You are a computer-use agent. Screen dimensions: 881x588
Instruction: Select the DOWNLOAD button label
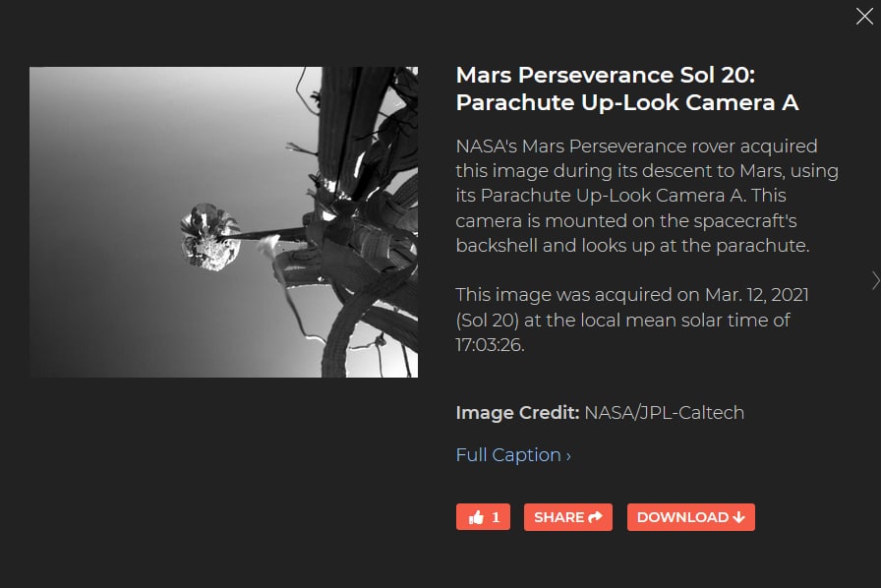tap(682, 517)
